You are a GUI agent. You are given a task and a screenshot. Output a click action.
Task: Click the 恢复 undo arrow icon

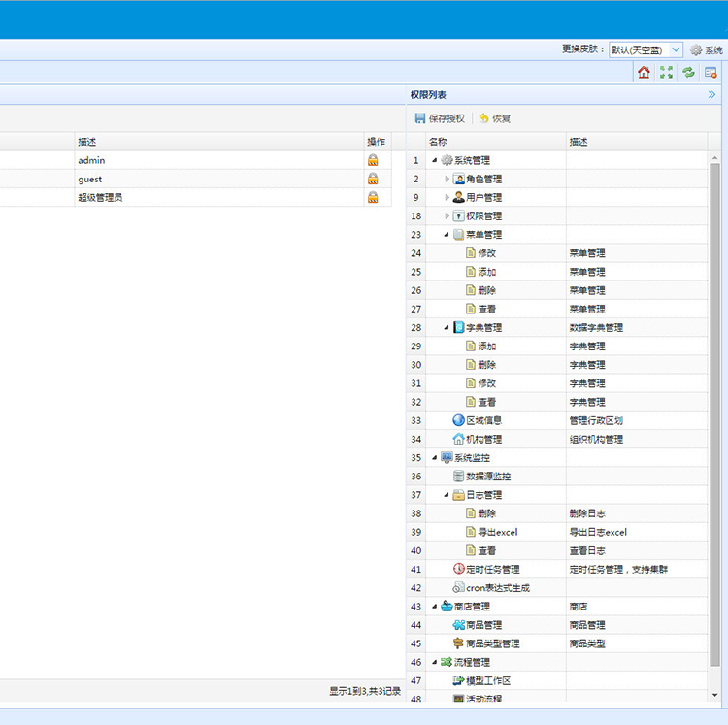coord(484,118)
